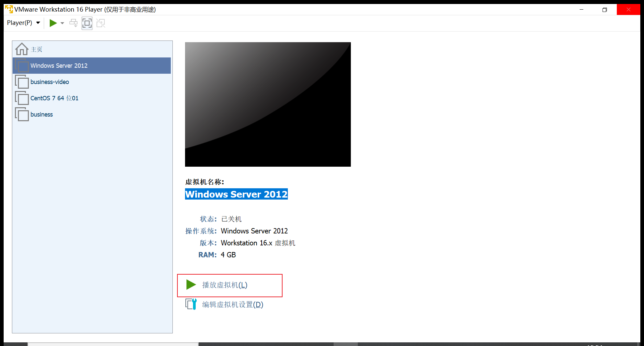
Task: Select the highlighted Windows Server 2012 name
Action: click(x=236, y=194)
